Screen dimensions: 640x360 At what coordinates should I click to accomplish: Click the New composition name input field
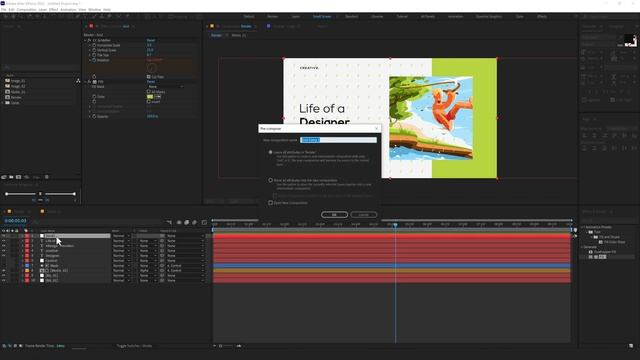338,140
